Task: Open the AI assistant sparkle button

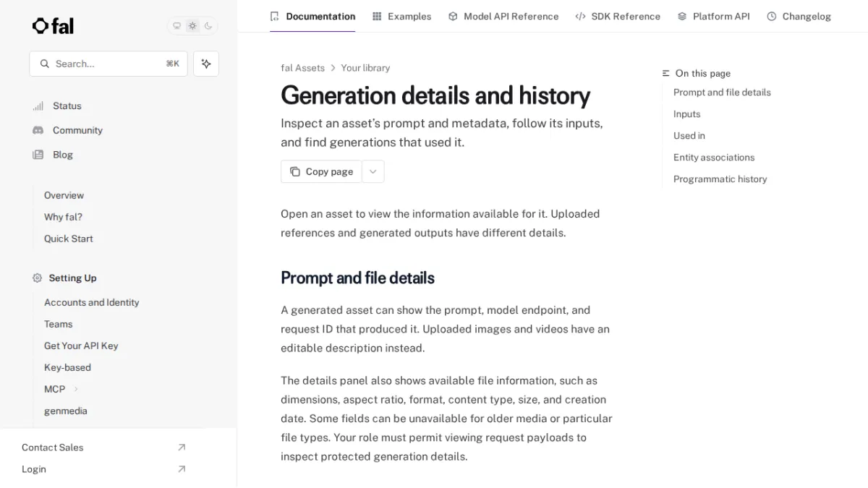Action: (x=206, y=64)
